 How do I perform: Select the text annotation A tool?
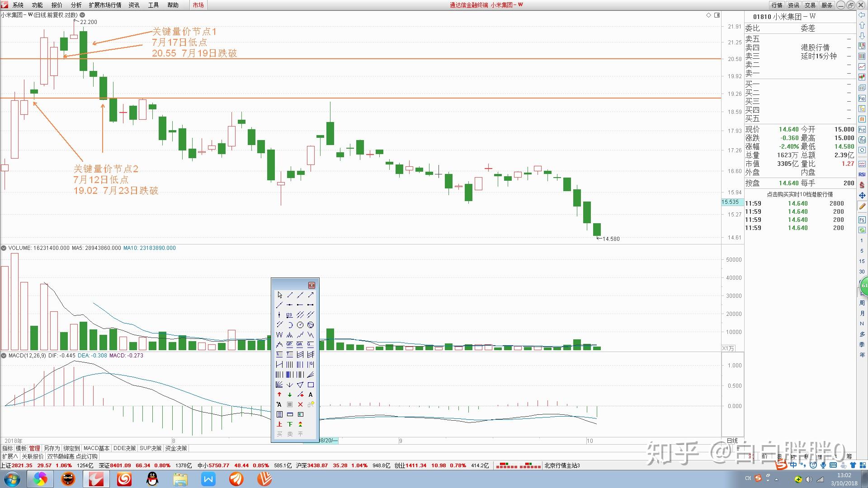[x=311, y=395]
